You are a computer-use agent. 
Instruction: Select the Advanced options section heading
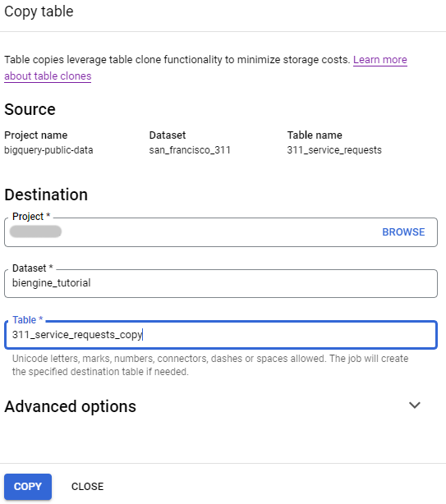coord(70,406)
